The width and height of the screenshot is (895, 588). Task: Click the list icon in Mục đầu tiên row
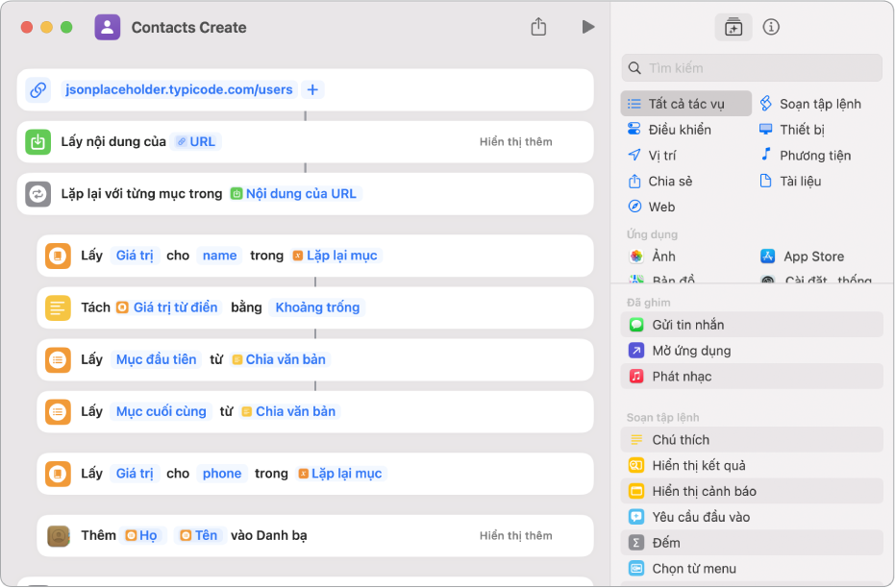tap(58, 360)
